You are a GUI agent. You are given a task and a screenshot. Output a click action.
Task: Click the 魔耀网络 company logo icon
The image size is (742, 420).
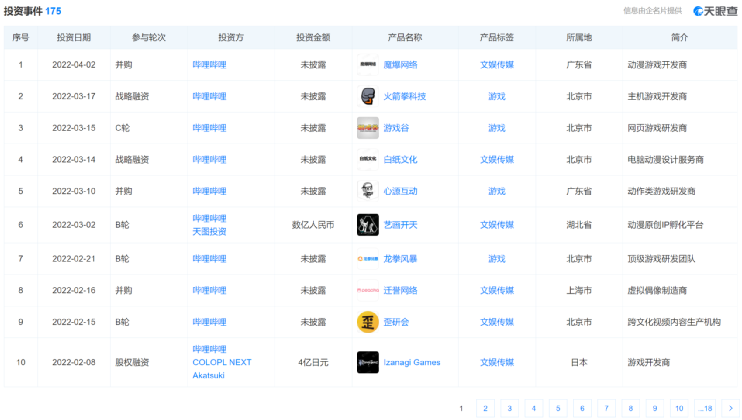(367, 64)
